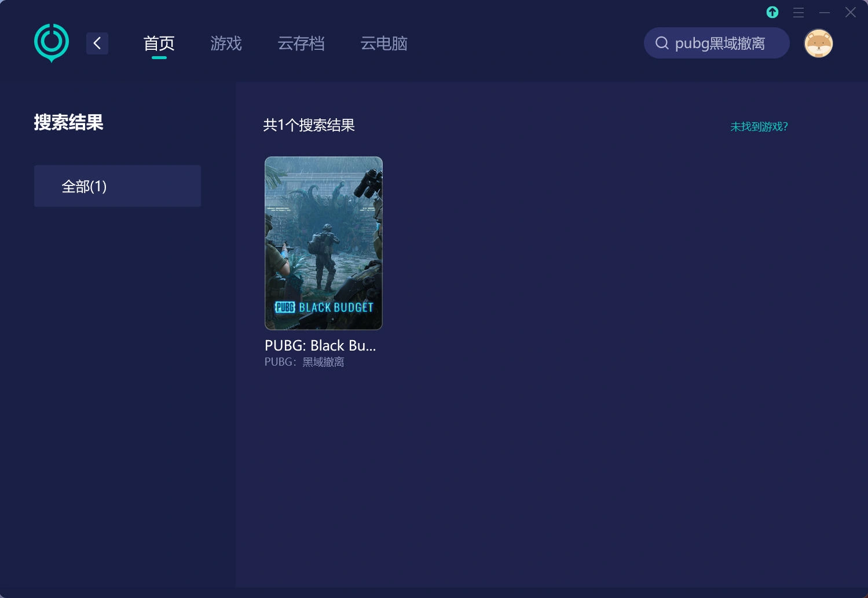The width and height of the screenshot is (868, 598).
Task: Open the hamburger menu in the title bar
Action: click(x=799, y=12)
